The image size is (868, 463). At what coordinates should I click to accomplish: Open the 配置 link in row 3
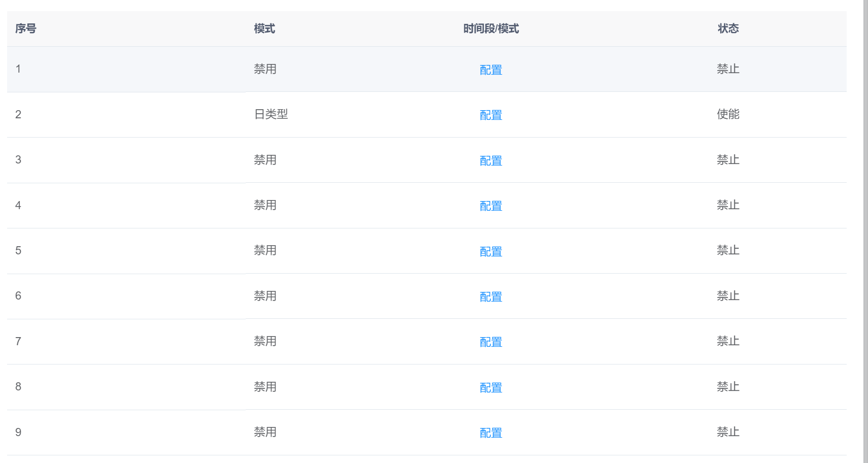(x=491, y=161)
